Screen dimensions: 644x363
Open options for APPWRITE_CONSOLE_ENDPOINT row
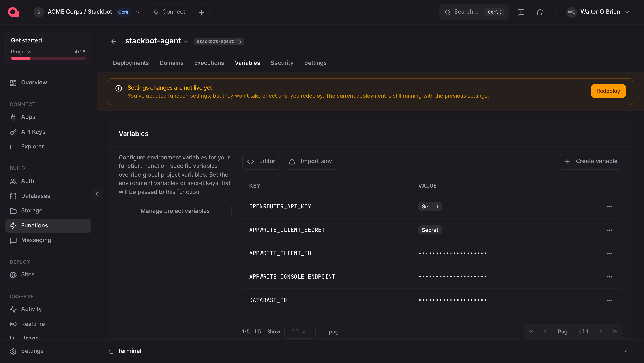tap(609, 277)
